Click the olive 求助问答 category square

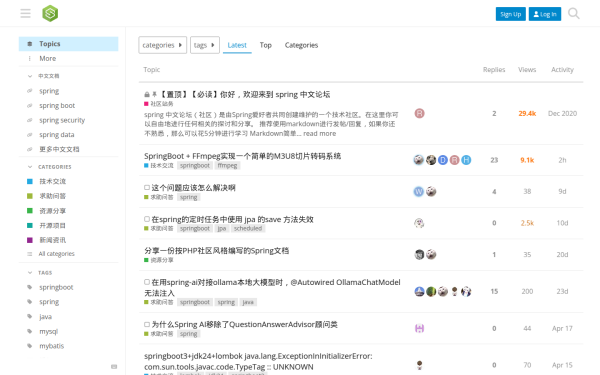(30, 196)
